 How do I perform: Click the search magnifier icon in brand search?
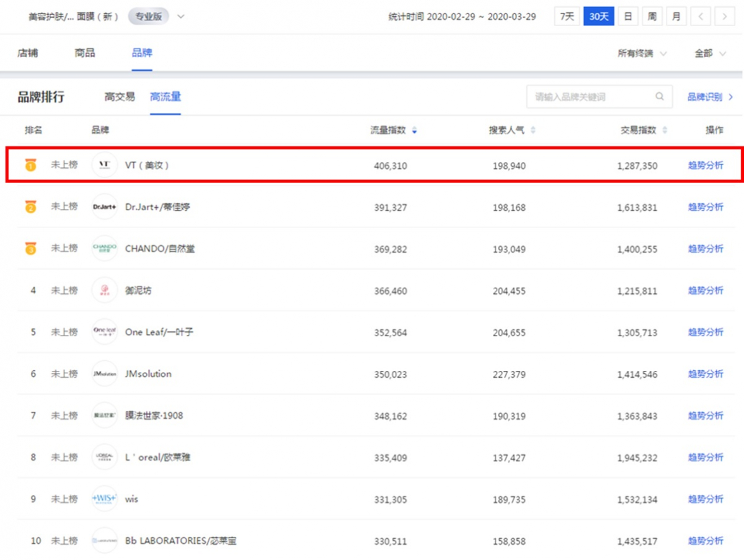tap(659, 97)
